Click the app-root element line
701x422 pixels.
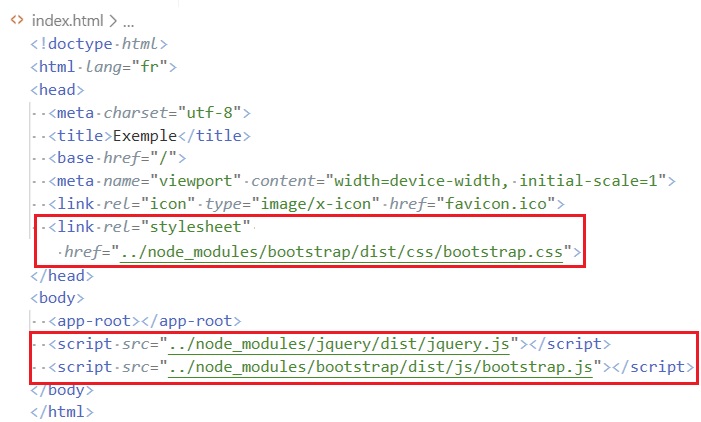[x=145, y=321]
